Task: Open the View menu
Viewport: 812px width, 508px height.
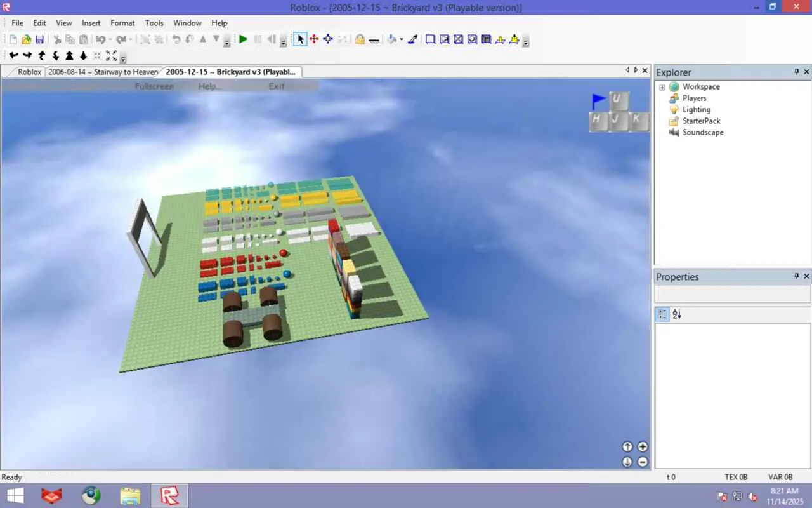Action: click(x=64, y=23)
